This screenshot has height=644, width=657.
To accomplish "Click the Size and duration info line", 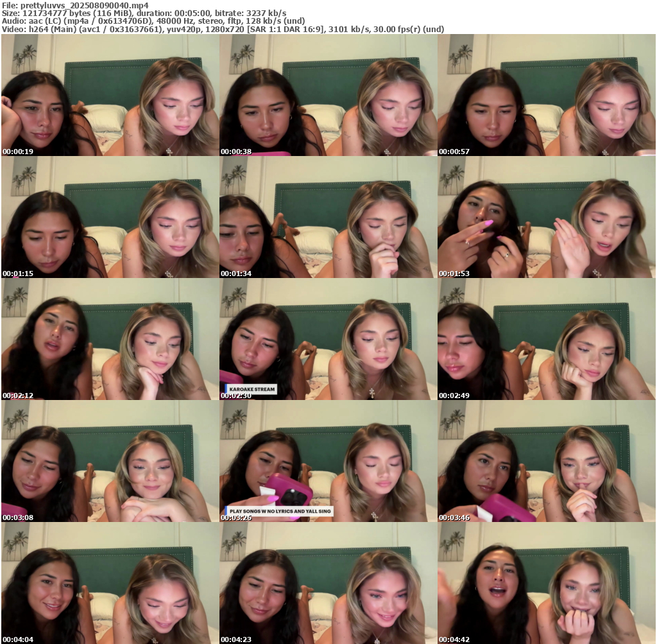I will (x=144, y=13).
